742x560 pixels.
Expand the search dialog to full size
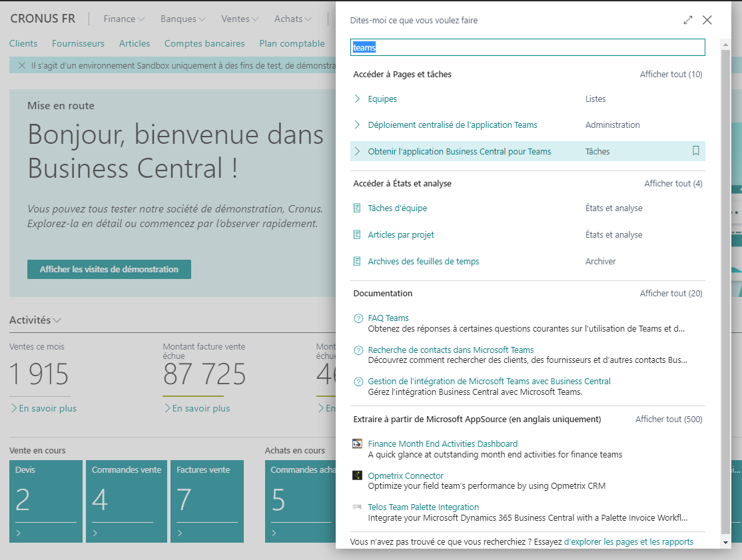click(x=687, y=20)
